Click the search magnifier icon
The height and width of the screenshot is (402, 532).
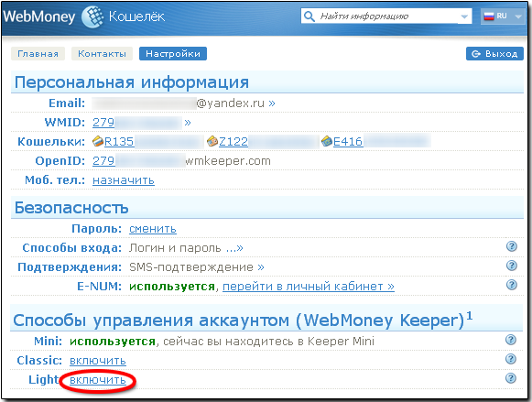pos(309,16)
